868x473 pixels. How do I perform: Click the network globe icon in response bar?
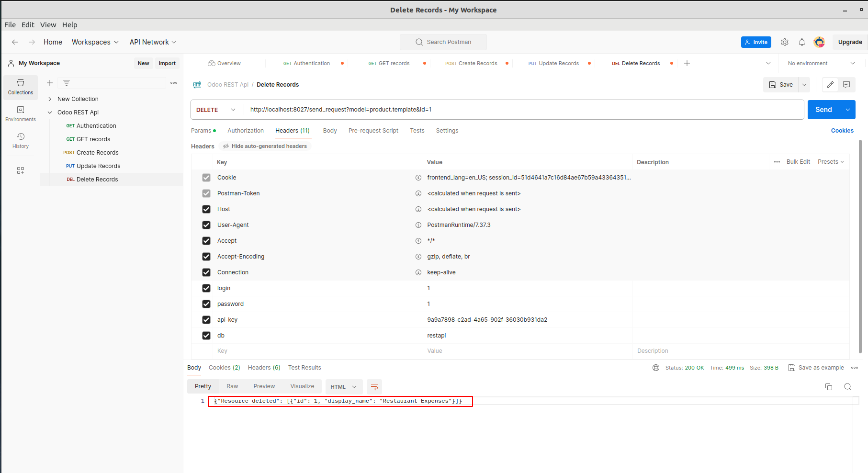pos(656,368)
